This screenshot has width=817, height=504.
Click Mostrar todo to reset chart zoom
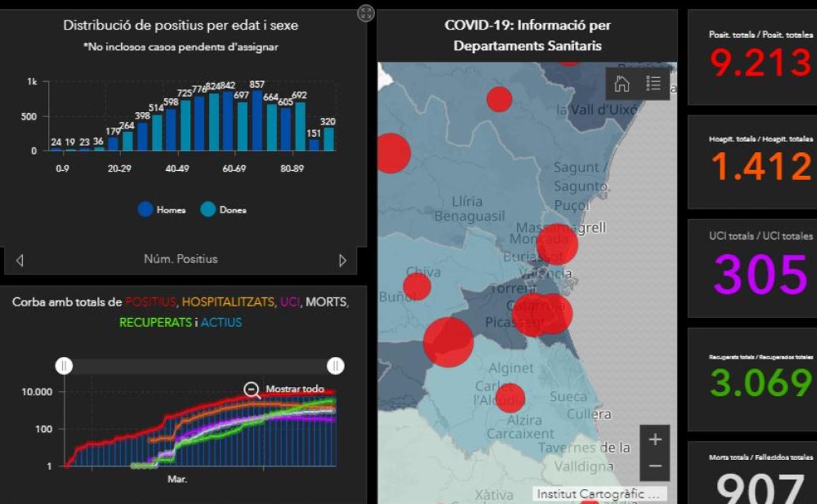click(295, 389)
